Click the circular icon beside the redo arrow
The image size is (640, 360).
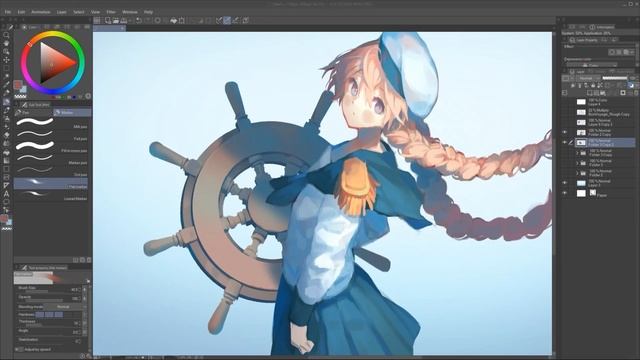point(158,20)
